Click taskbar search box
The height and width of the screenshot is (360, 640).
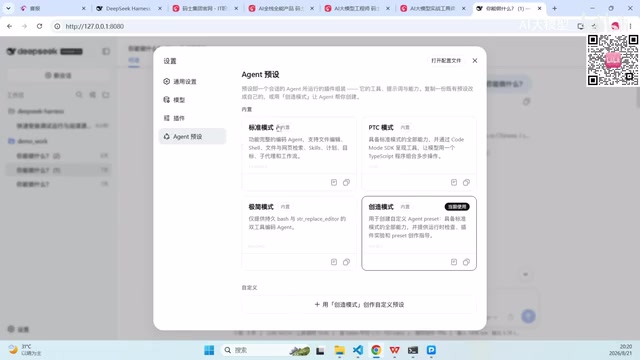265,350
